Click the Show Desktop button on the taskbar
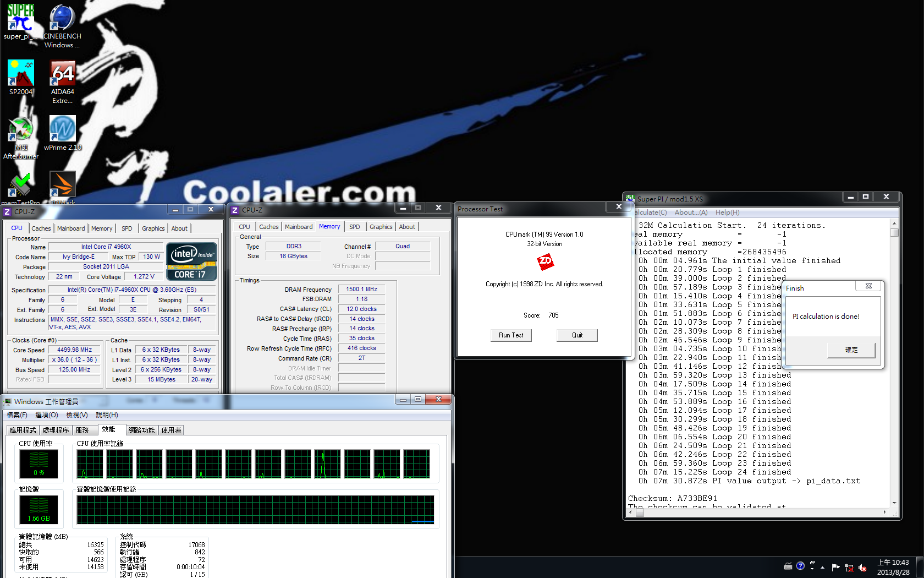 click(x=920, y=567)
